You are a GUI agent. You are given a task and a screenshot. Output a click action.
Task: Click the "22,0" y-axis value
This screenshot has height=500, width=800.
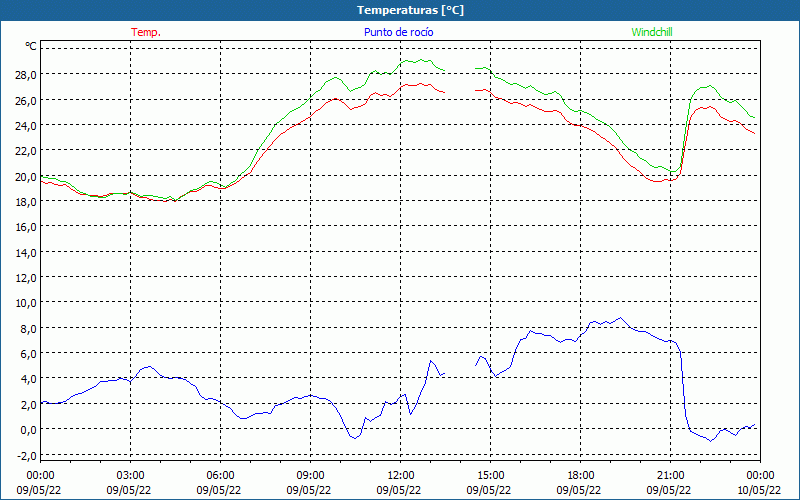coord(26,151)
